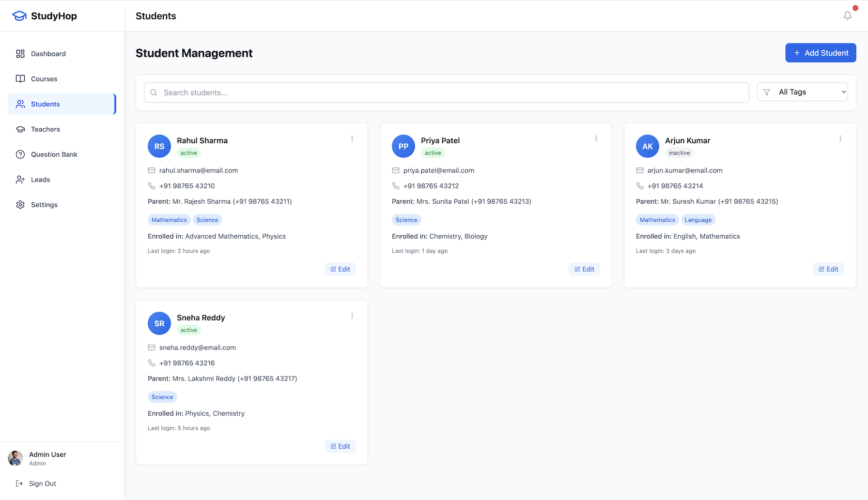Open Priya Patel's three-dot options menu
868x500 pixels.
click(596, 138)
